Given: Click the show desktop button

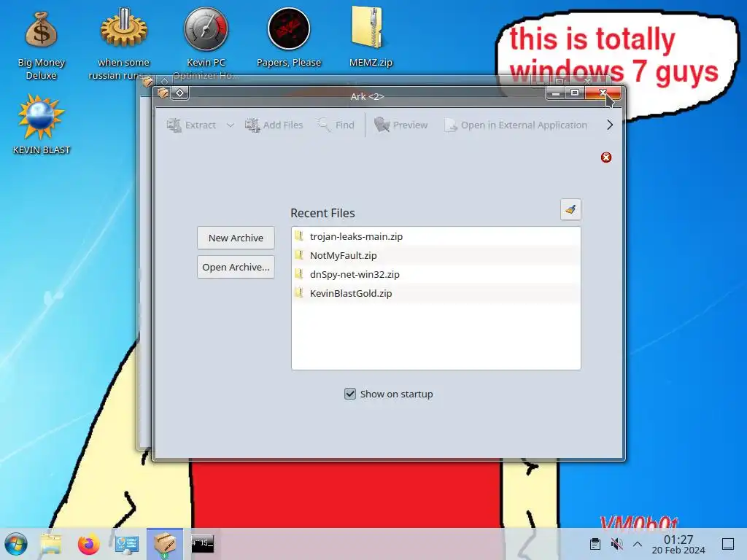Looking at the screenshot, I should tap(728, 544).
